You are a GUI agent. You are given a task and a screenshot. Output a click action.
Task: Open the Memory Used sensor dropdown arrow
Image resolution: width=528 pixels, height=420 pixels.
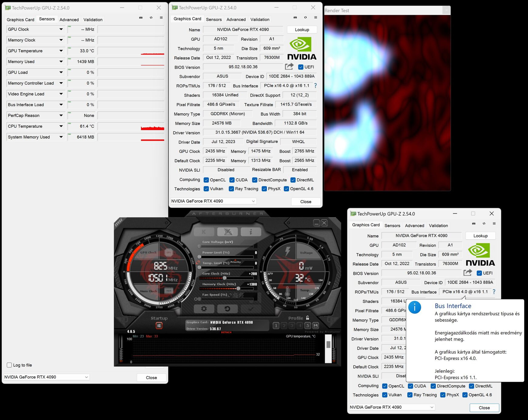[61, 62]
